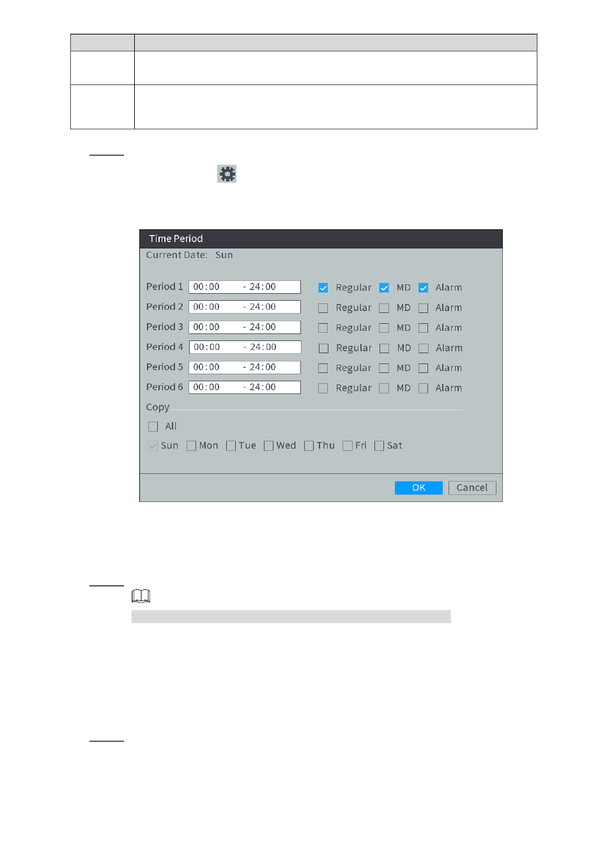The height and width of the screenshot is (868, 607).
Task: Enable MD for Period 2
Action: (384, 308)
